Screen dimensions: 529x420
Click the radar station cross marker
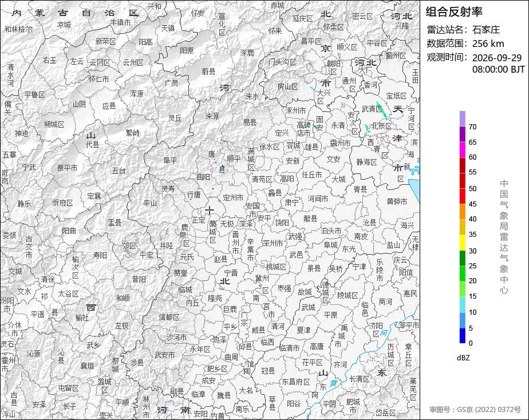210,211
